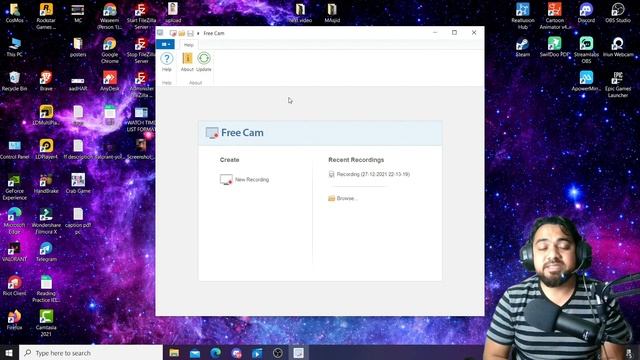Open the blue application menu dropdown

(x=165, y=44)
